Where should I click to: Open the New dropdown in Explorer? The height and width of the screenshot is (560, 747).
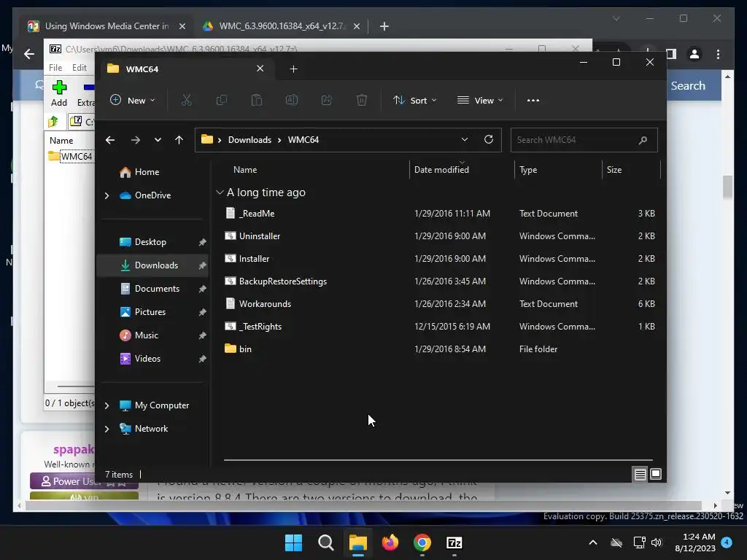coord(133,101)
